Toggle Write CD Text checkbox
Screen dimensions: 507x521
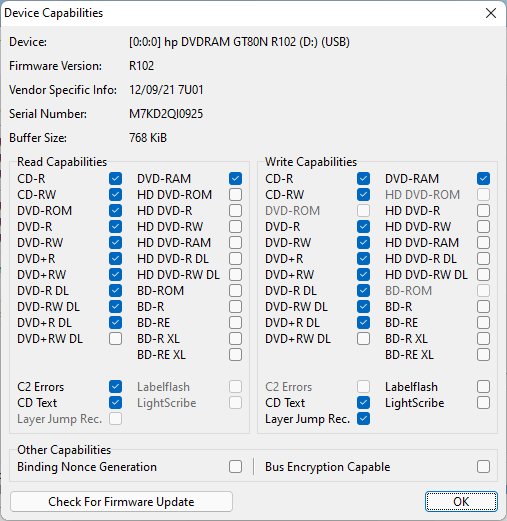pyautogui.click(x=363, y=402)
